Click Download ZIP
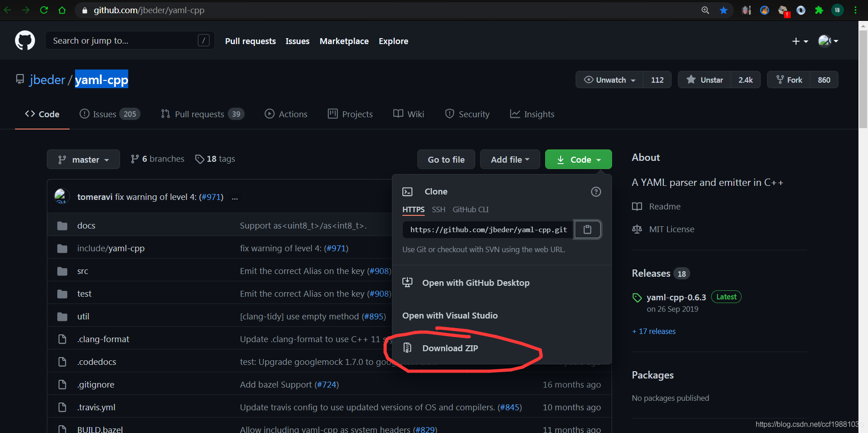Image resolution: width=868 pixels, height=433 pixels. [x=450, y=348]
